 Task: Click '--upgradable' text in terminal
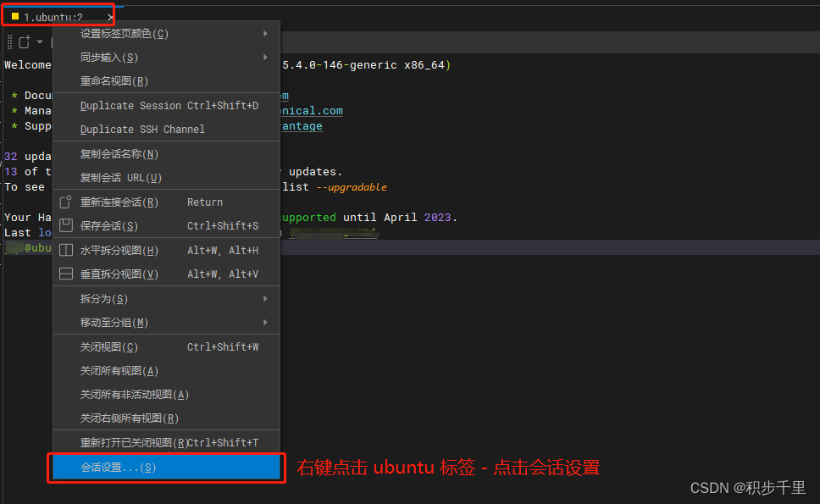352,187
